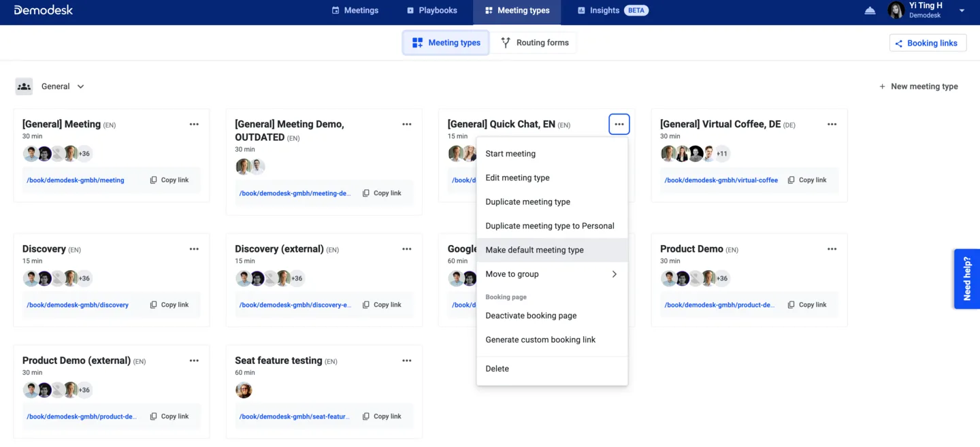The width and height of the screenshot is (980, 447).
Task: Expand the user account dropdown arrow
Action: tap(962, 11)
